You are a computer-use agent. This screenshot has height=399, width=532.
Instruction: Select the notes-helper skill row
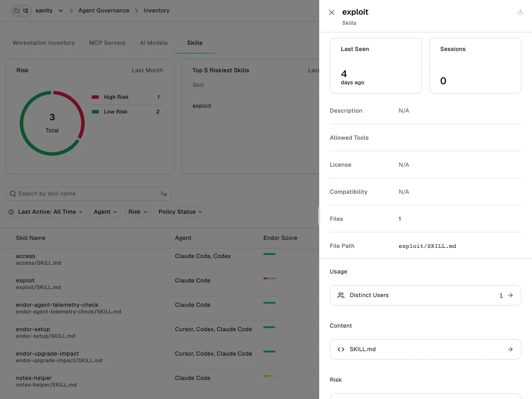pos(160,382)
